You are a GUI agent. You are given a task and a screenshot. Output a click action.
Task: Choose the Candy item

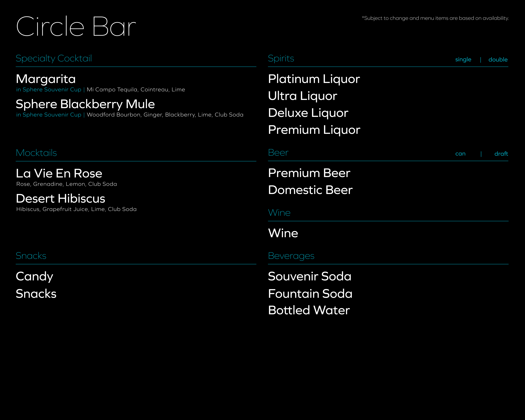point(34,277)
